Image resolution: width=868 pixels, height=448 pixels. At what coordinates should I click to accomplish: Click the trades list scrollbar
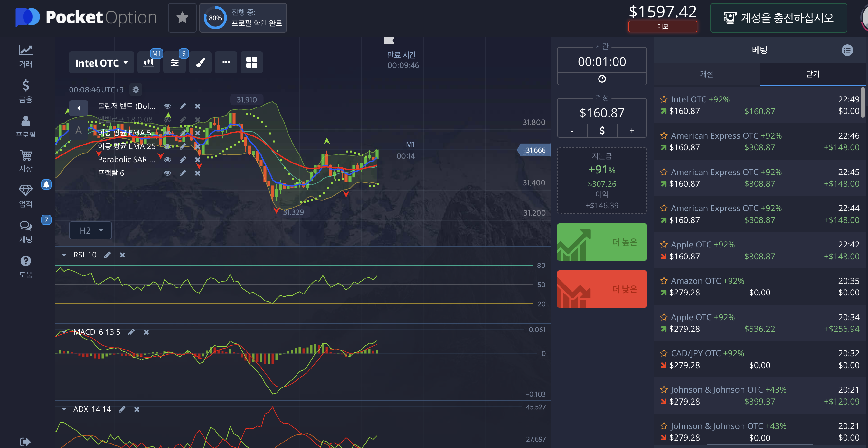pyautogui.click(x=863, y=102)
